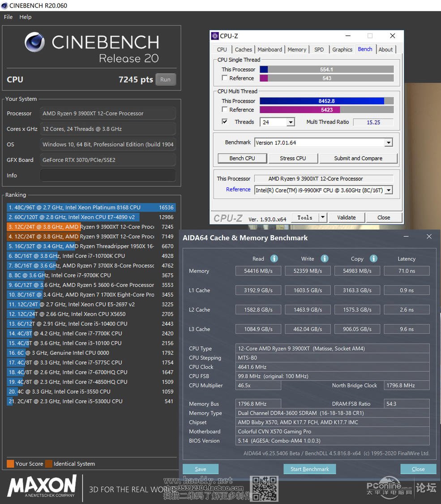Screen dimensions: 441x504
Task: Click the info icon next to Copy
Action: (373, 258)
